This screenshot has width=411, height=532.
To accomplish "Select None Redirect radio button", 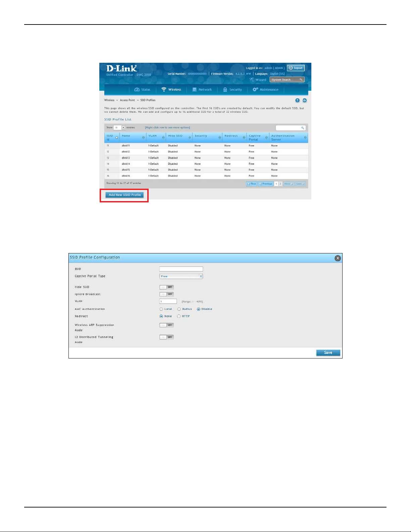I will click(161, 316).
